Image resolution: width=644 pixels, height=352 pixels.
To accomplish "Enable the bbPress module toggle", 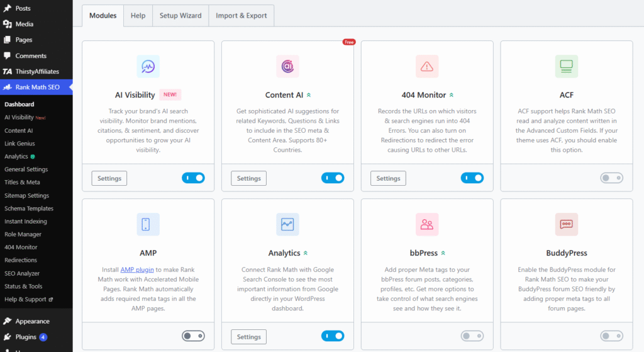I will [472, 336].
